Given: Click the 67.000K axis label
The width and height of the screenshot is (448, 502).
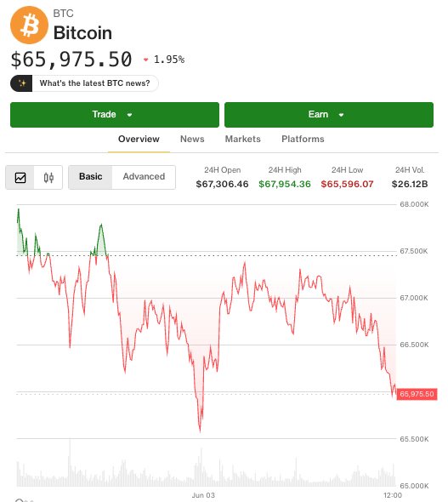Looking at the screenshot, I should [x=414, y=298].
